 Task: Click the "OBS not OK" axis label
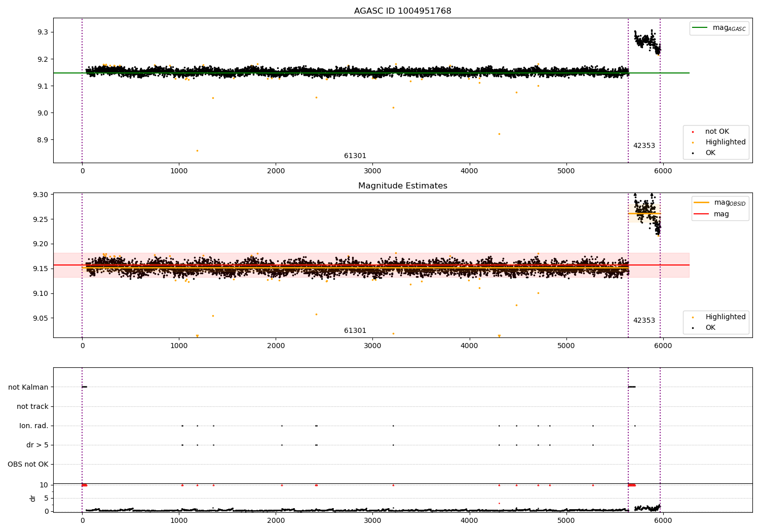tap(28, 465)
